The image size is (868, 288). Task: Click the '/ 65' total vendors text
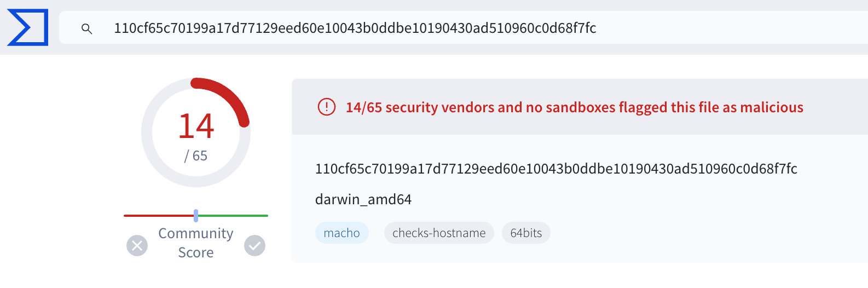click(196, 156)
